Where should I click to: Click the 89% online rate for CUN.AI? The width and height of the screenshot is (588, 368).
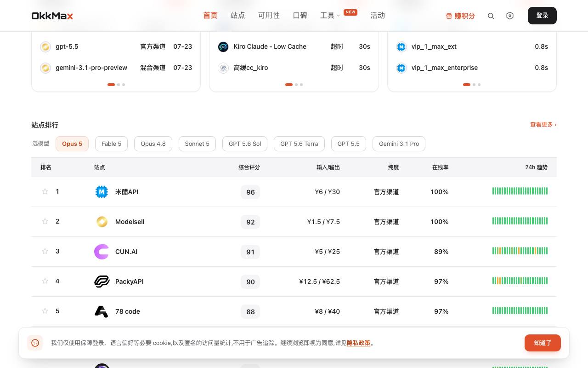click(x=441, y=252)
